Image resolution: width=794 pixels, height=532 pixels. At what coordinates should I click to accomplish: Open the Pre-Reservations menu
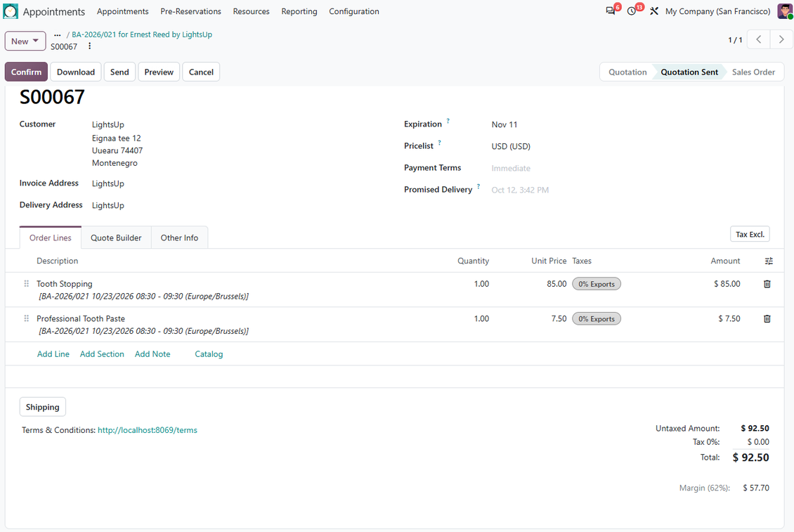pos(191,11)
